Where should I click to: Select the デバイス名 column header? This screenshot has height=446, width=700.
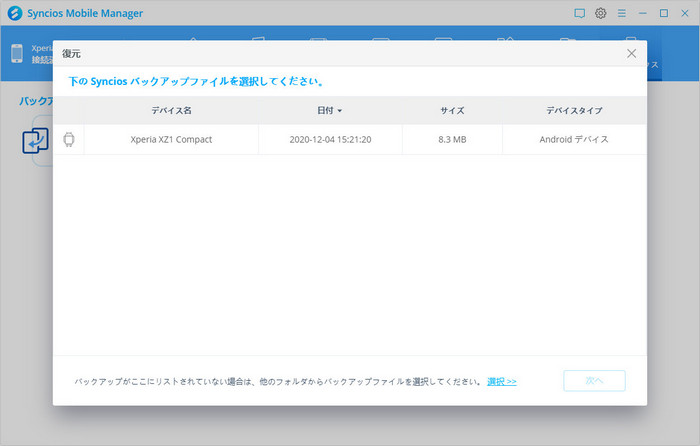click(171, 110)
